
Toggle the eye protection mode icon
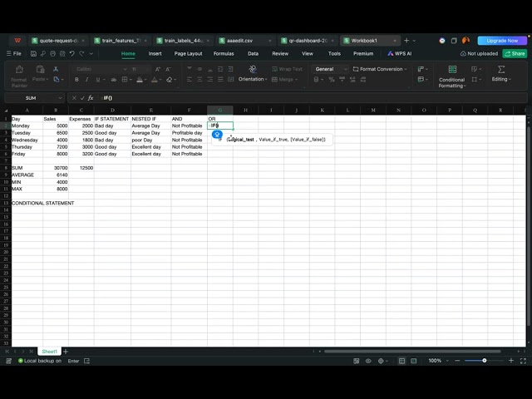[x=368, y=361]
